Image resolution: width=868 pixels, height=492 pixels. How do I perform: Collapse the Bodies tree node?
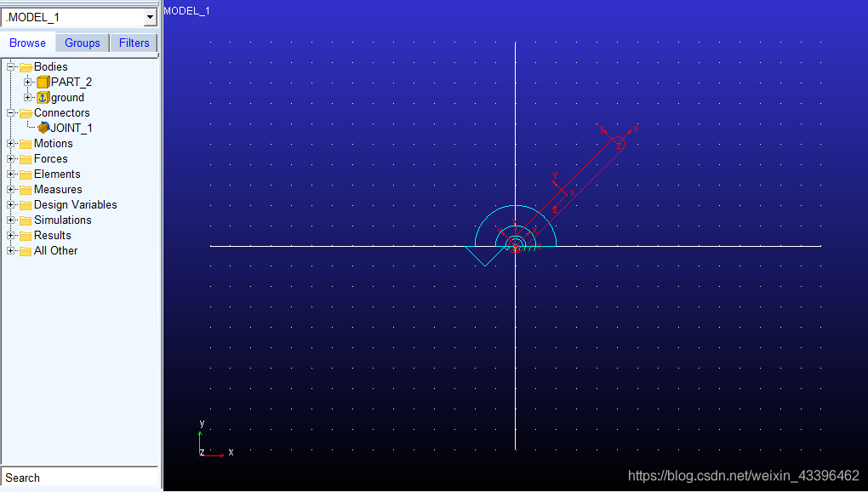coord(11,67)
